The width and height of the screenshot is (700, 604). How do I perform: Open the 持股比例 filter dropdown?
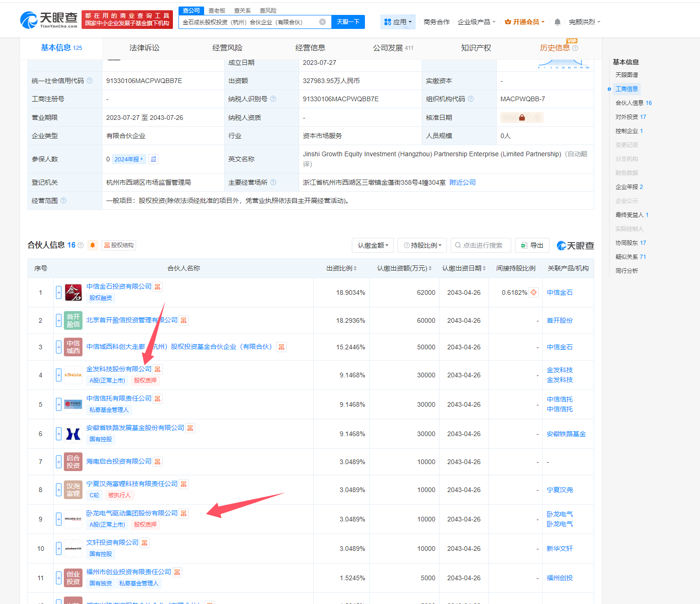click(x=422, y=245)
